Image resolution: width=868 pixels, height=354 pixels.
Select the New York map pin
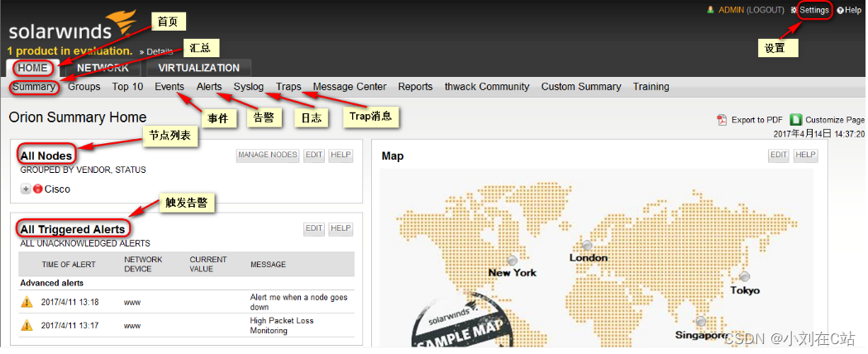[513, 260]
